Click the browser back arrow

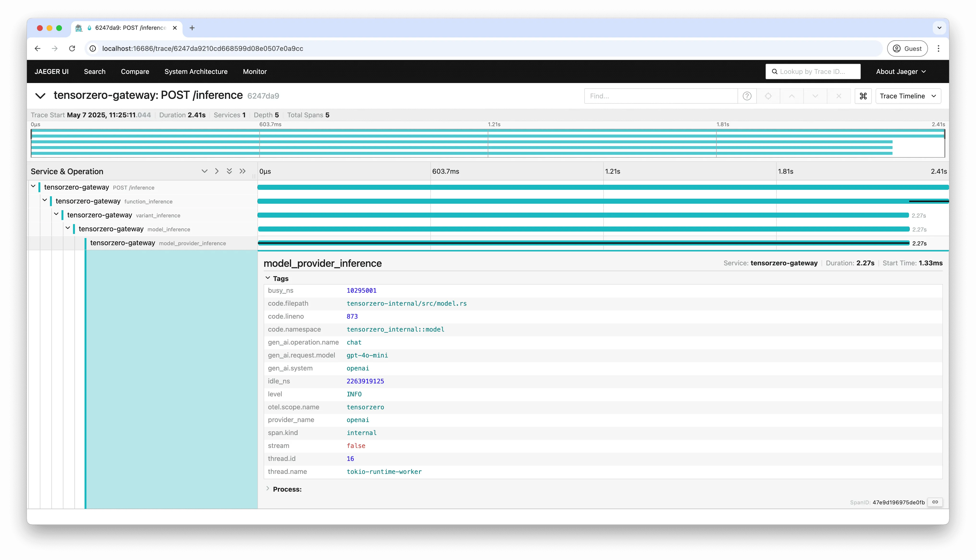tap(37, 48)
